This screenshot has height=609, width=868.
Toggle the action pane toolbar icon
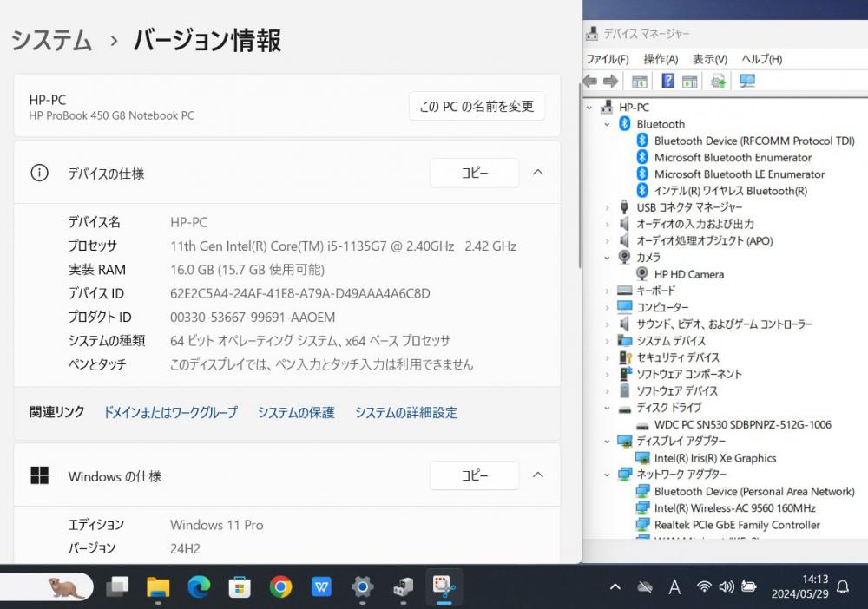click(x=690, y=82)
